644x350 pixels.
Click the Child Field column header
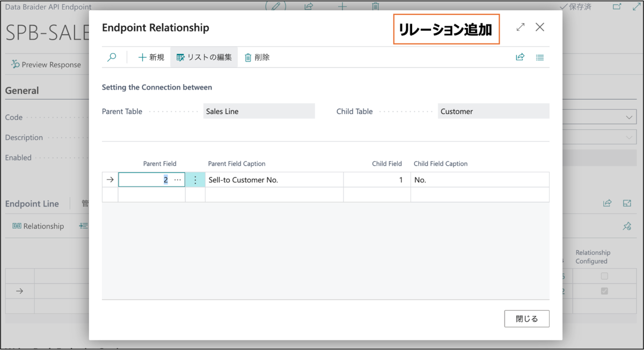coord(387,163)
